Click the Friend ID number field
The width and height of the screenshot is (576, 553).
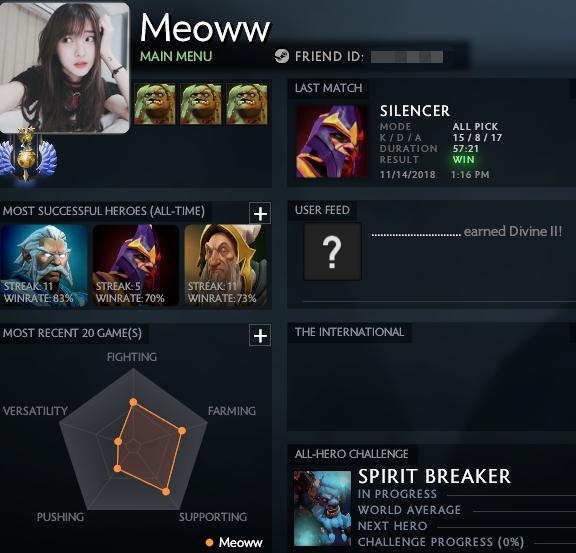(407, 57)
